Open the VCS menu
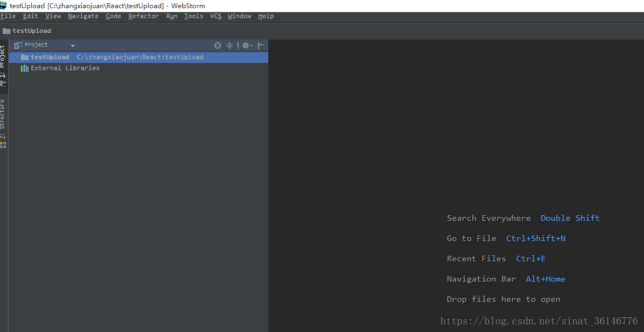 tap(216, 16)
